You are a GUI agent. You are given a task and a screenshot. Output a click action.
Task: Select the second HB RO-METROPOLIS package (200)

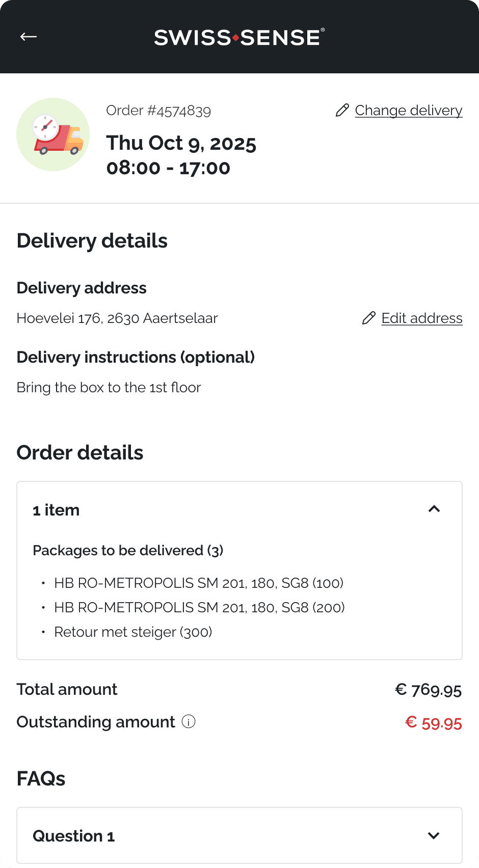199,608
